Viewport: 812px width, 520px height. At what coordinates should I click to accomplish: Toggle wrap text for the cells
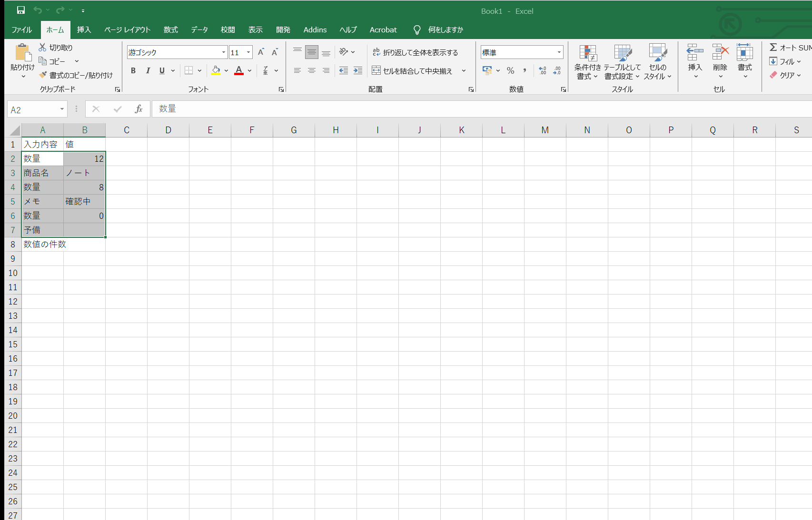tap(415, 52)
